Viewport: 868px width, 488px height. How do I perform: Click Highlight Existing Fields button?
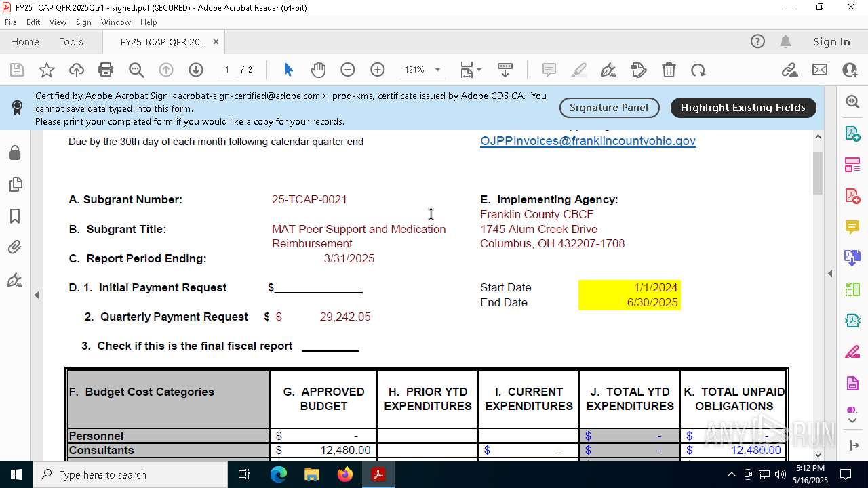[x=743, y=108]
